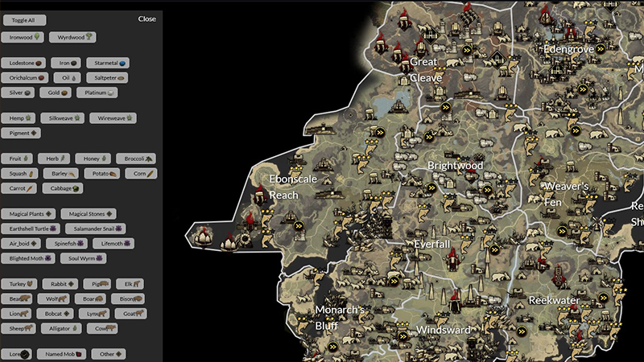Click the Reekwater fast travel marker

click(x=603, y=298)
